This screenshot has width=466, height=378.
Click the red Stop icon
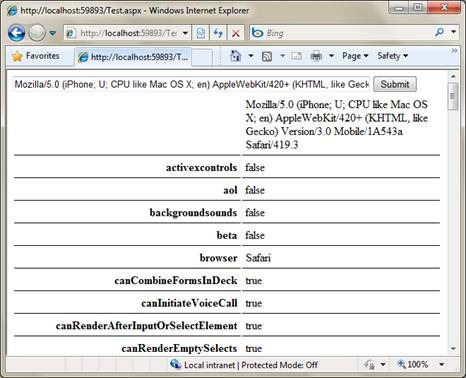[236, 33]
